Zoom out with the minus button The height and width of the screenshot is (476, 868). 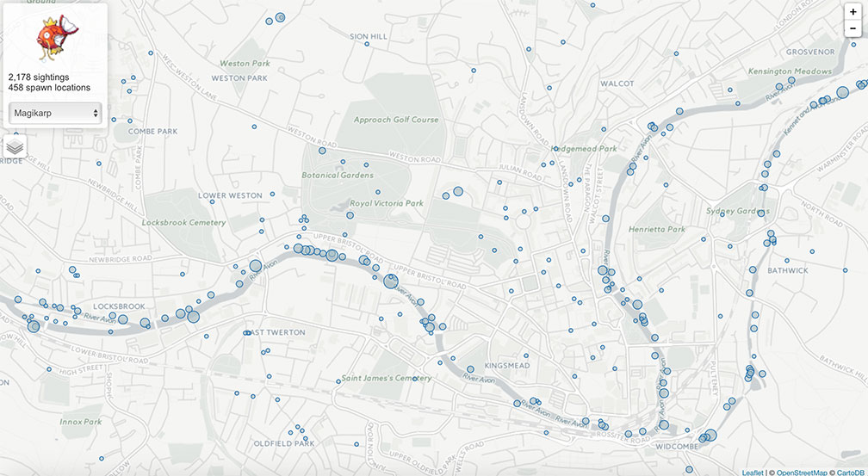[x=852, y=28]
